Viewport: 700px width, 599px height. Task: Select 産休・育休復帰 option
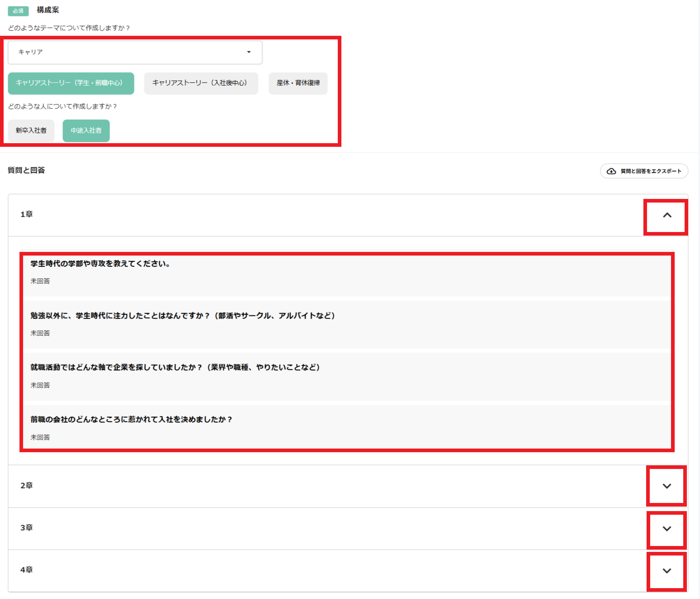pyautogui.click(x=298, y=83)
